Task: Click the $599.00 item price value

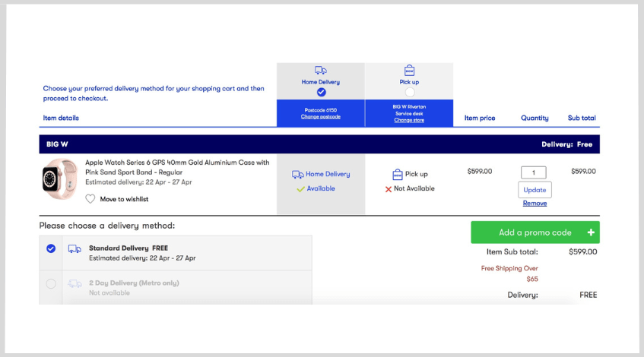Action: pyautogui.click(x=480, y=171)
